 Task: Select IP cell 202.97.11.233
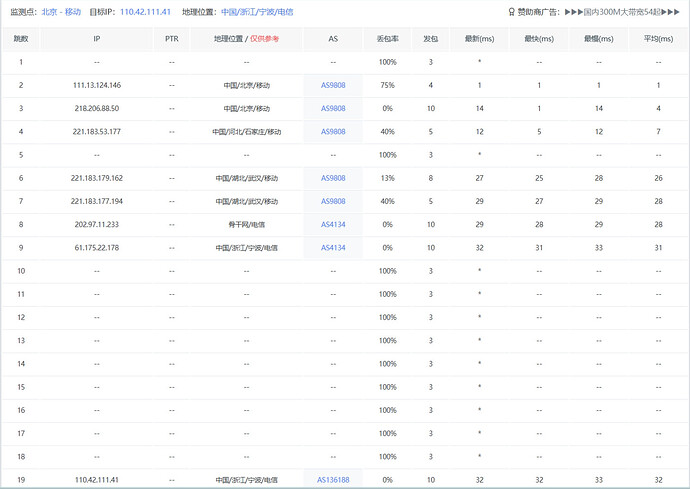[x=97, y=224]
